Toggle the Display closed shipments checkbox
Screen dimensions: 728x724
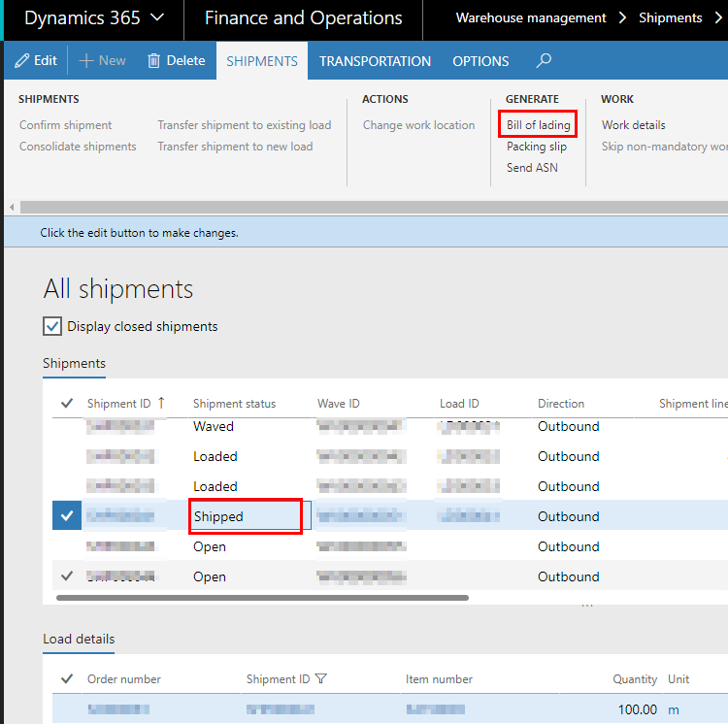coord(52,326)
